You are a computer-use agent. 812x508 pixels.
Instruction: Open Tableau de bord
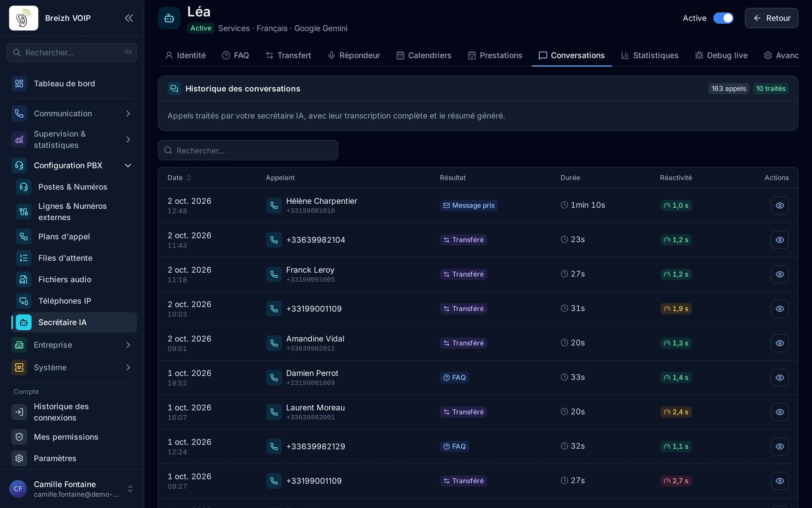point(72,83)
